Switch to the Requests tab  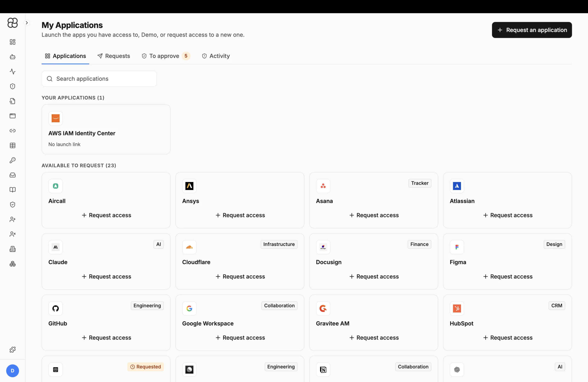click(x=114, y=56)
